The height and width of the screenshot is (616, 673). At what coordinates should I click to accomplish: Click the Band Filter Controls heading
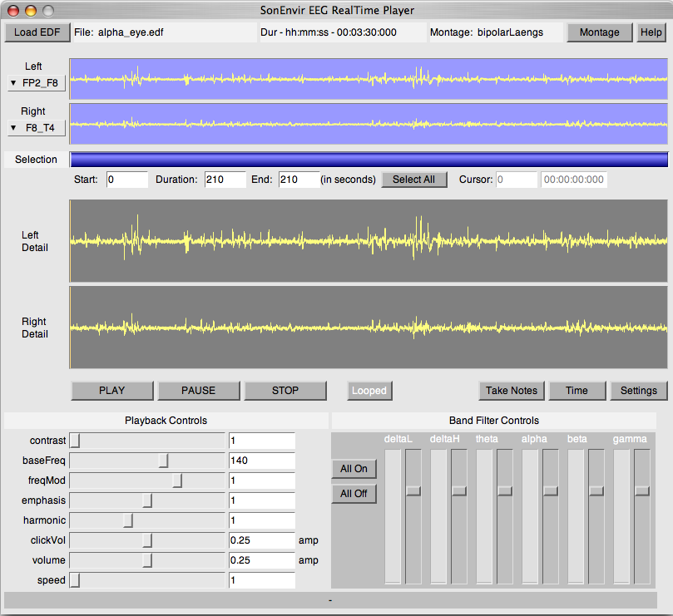[494, 421]
